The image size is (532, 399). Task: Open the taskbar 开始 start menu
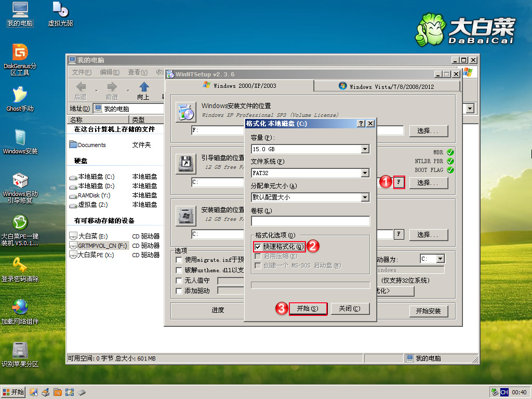click(14, 392)
